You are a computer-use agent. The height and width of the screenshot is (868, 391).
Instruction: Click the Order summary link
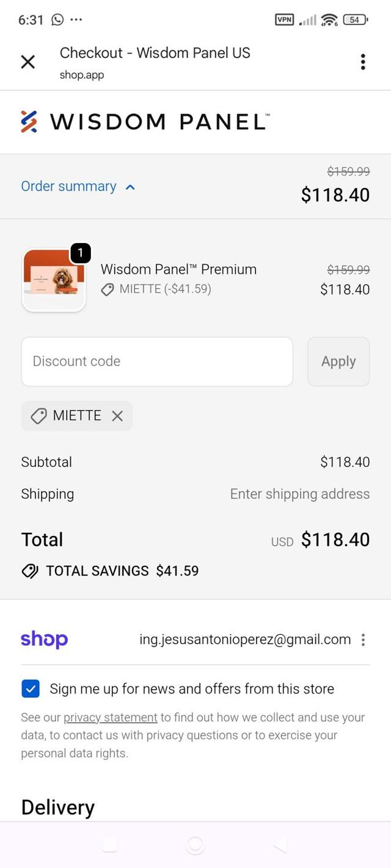pos(68,187)
